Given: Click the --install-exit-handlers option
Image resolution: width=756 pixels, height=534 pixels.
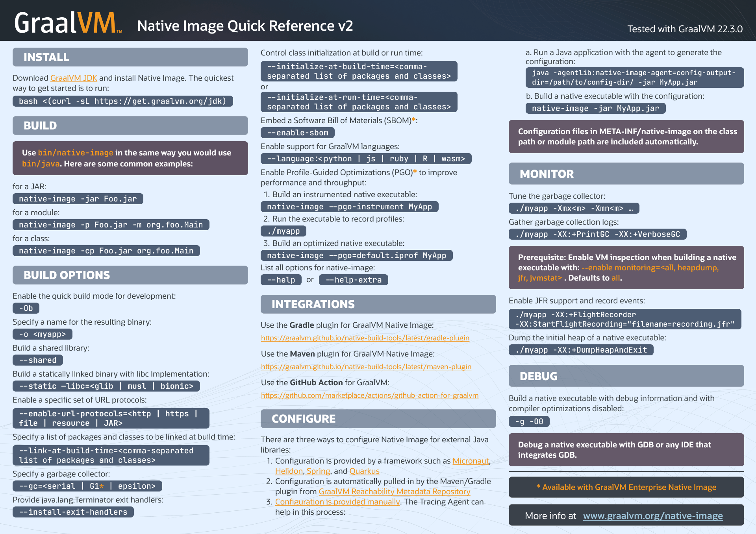Looking at the screenshot, I should [x=73, y=512].
